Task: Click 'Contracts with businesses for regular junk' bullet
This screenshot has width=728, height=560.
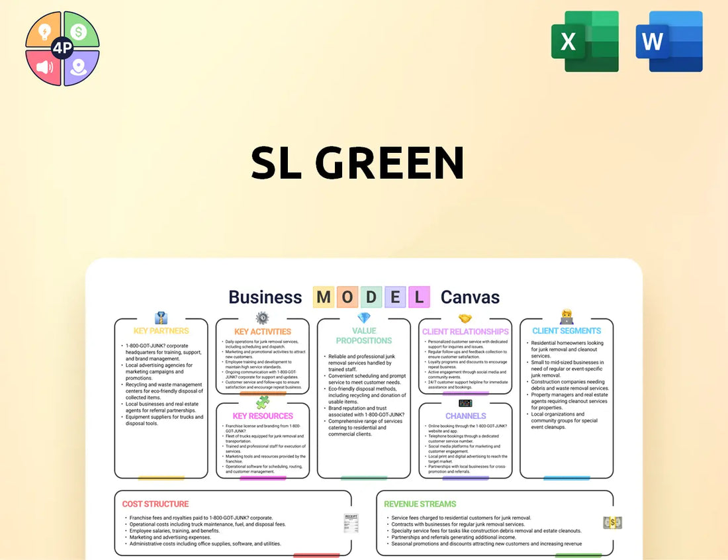Action: tap(457, 524)
